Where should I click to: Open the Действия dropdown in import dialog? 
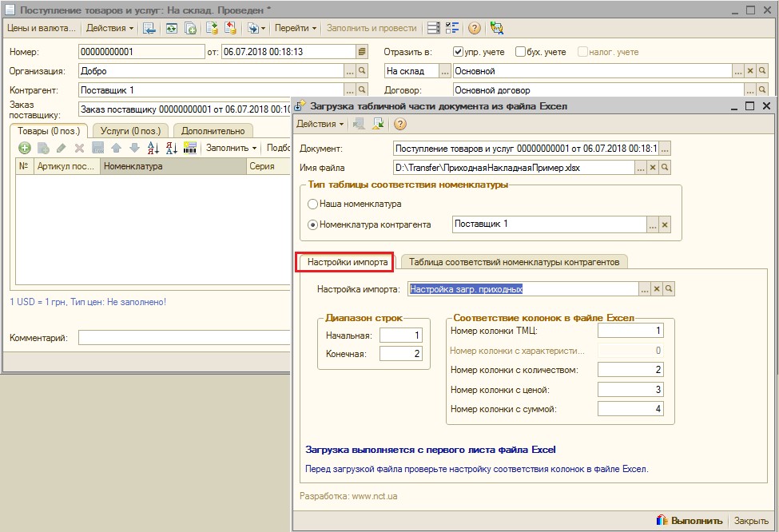coord(320,124)
